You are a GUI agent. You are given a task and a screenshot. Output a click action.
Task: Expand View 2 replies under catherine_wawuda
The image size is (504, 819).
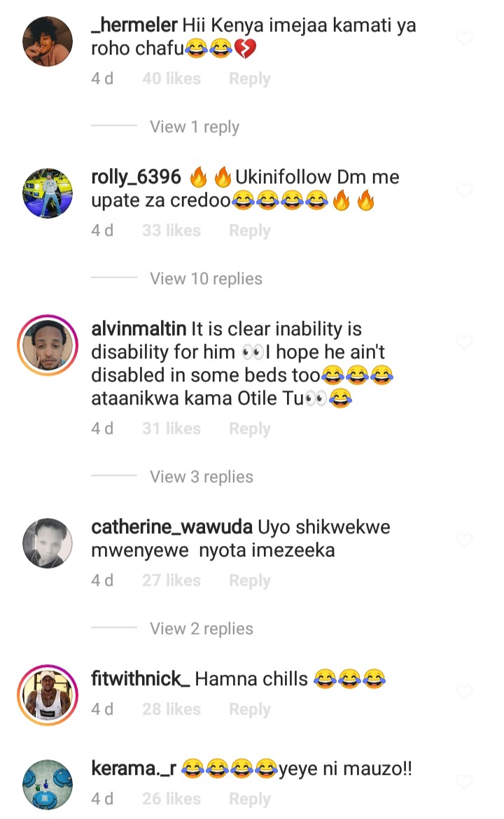pyautogui.click(x=201, y=629)
